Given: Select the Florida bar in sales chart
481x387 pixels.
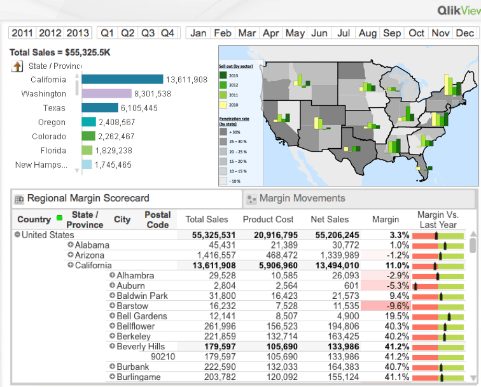Looking at the screenshot, I should (x=87, y=150).
